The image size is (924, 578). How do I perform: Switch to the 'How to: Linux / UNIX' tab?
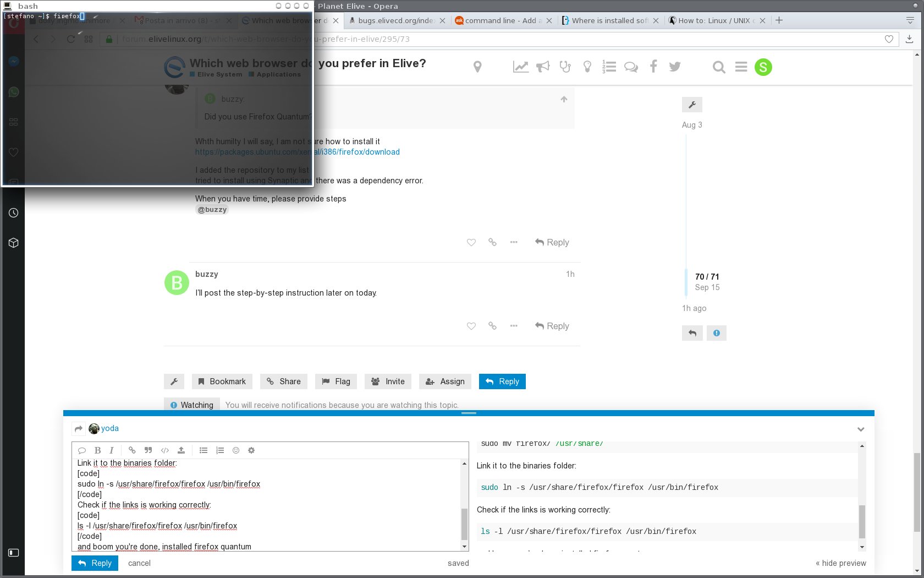714,20
